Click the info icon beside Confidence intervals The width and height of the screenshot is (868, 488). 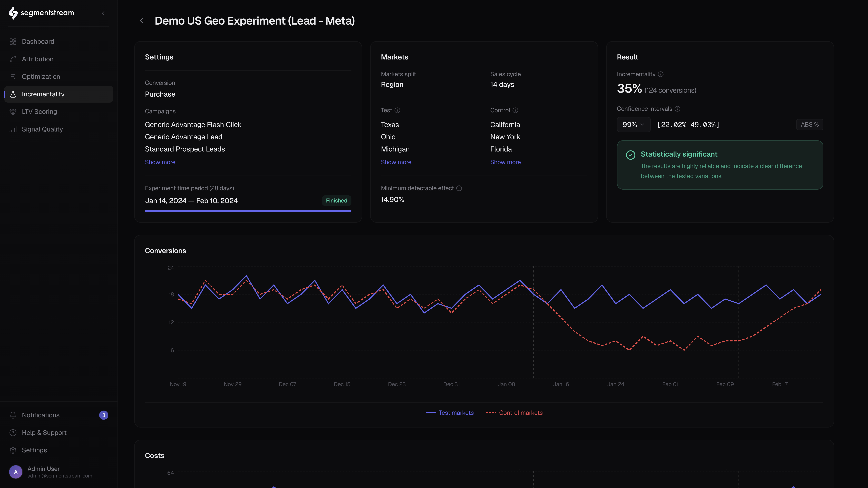click(677, 109)
